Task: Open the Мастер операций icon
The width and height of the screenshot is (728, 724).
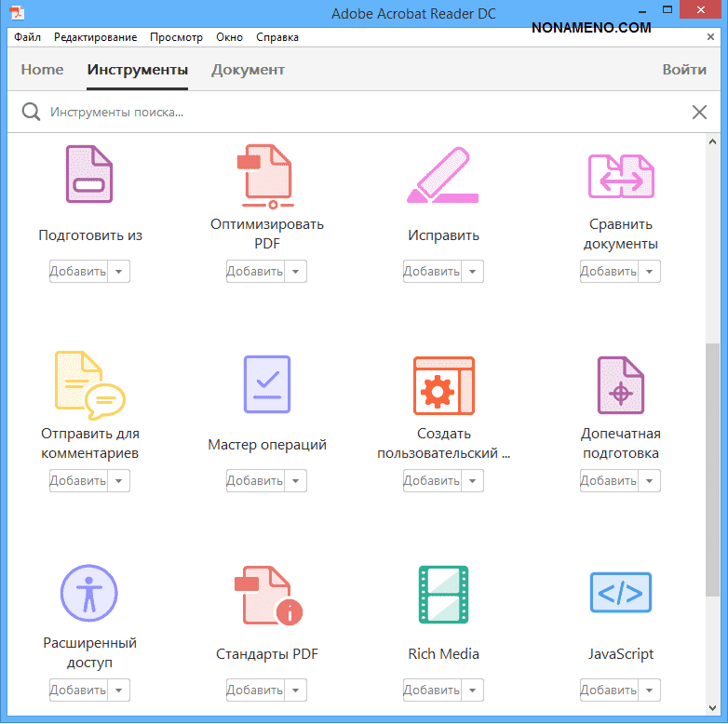Action: coord(266,384)
